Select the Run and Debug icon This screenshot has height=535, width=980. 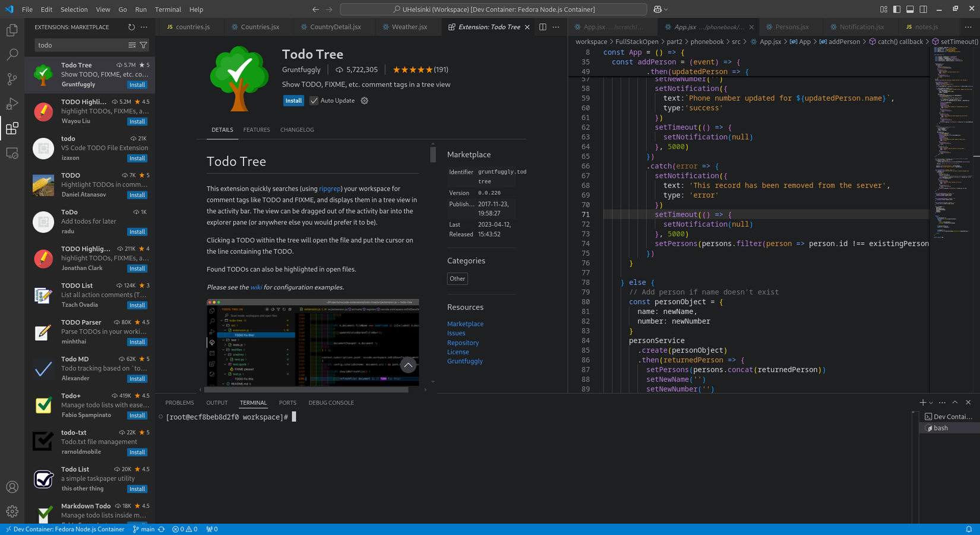coord(12,103)
